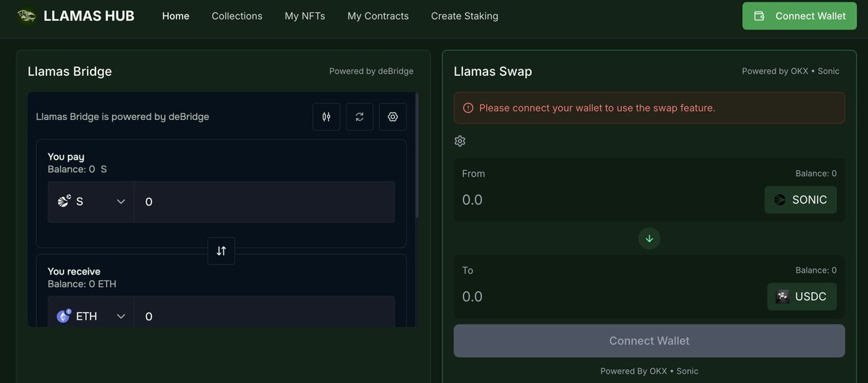
Task: Click the gray Connect Wallet swap button
Action: 649,340
